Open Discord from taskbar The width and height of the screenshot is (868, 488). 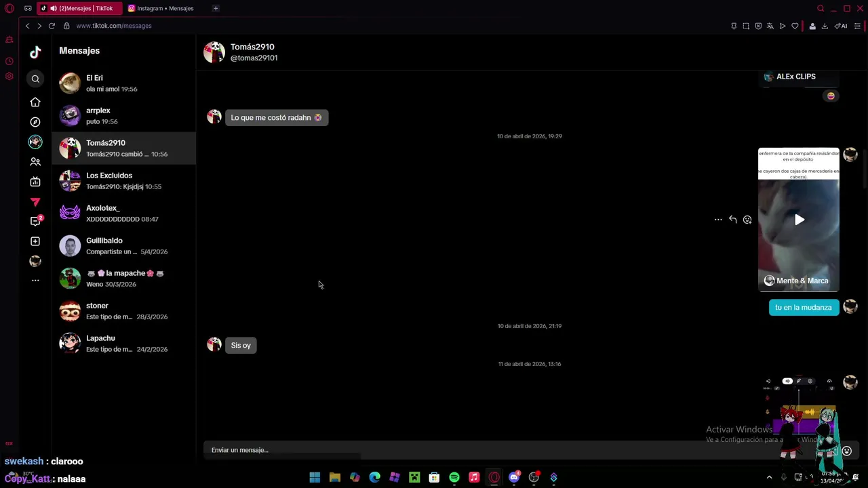click(x=514, y=478)
